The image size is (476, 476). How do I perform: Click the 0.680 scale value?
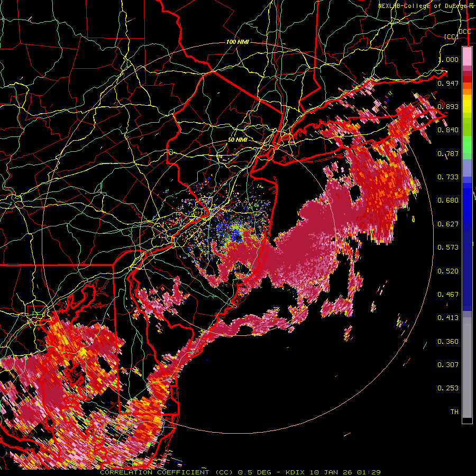tap(448, 200)
